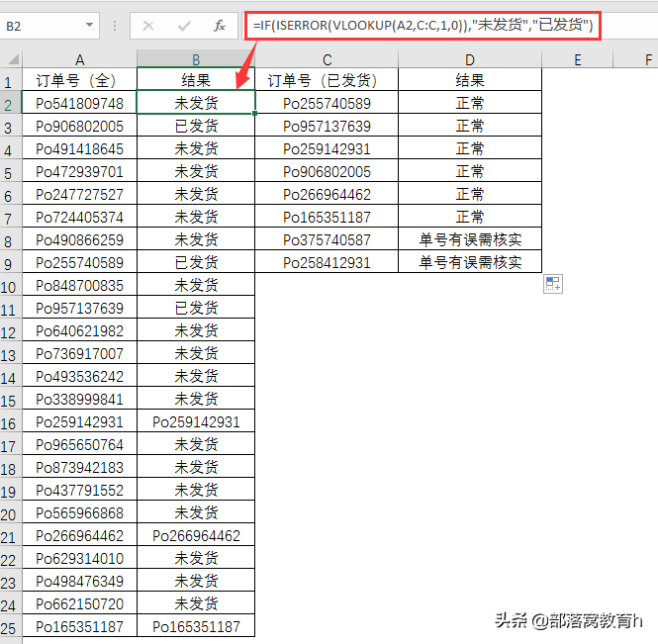658x644 pixels.
Task: Select cell Po640621982
Action: 79,330
